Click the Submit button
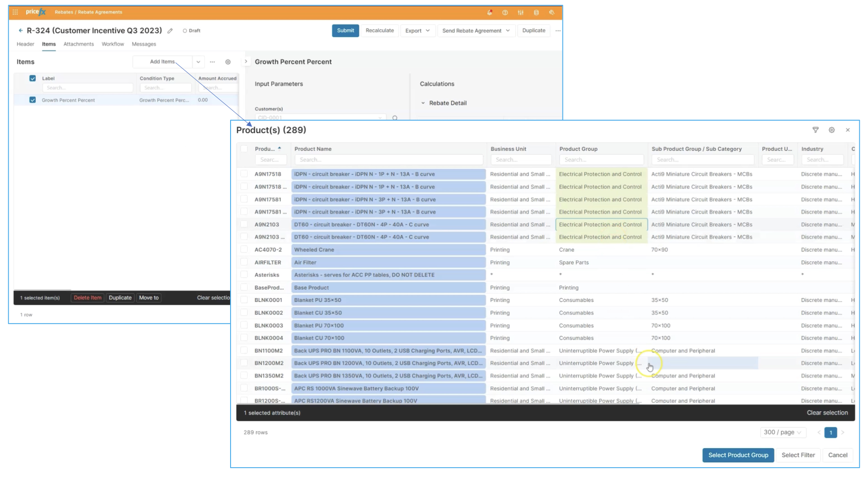Image resolution: width=868 pixels, height=488 pixels. (345, 31)
